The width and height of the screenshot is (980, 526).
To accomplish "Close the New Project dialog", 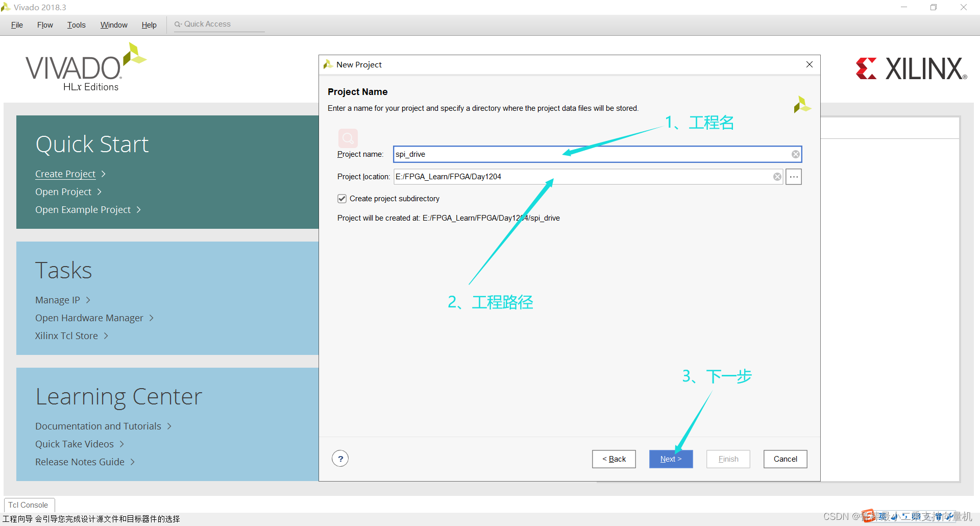I will tap(810, 64).
